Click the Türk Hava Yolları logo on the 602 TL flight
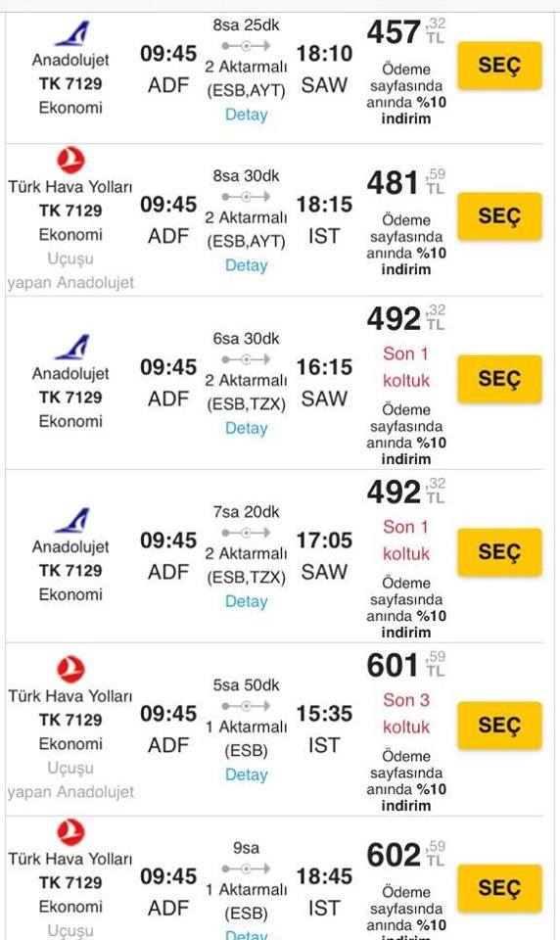560x940 pixels. tap(70, 832)
